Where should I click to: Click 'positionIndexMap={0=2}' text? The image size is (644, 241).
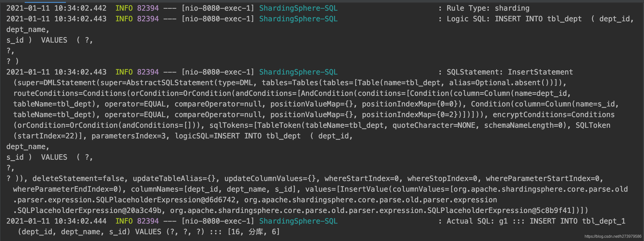click(410, 115)
